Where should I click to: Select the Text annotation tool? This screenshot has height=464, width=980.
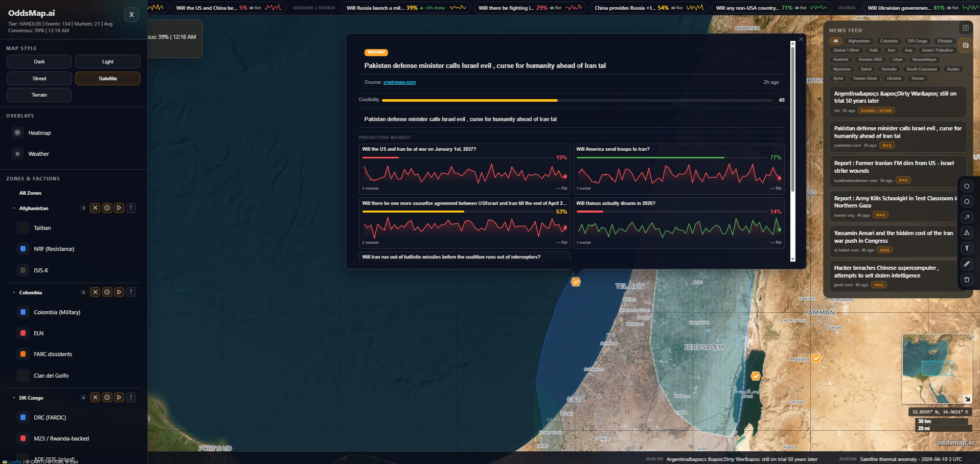(967, 248)
